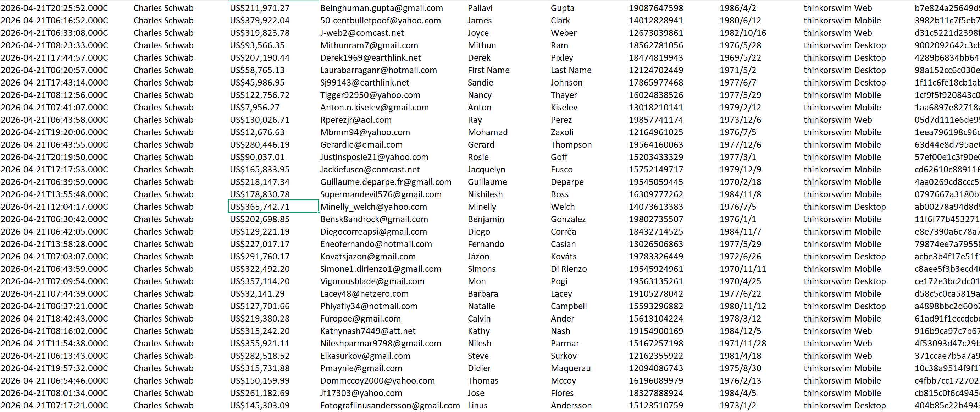The width and height of the screenshot is (980, 412).
Task: Select email Tigger92950@yahoo.com
Action: 370,95
